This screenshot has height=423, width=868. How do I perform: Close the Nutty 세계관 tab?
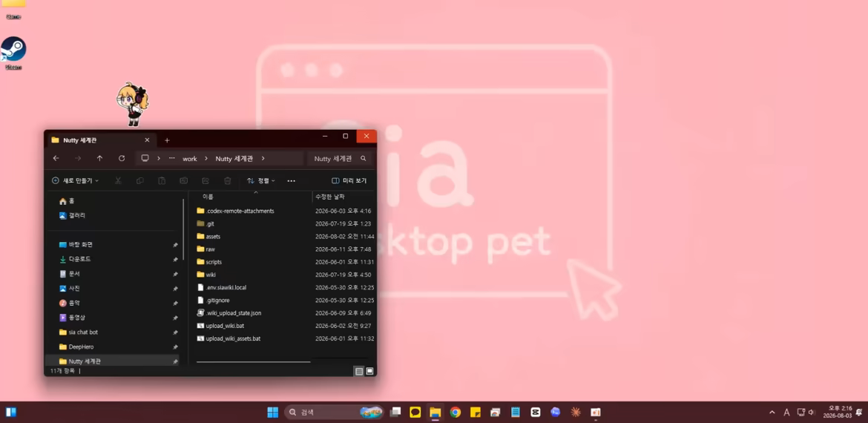pyautogui.click(x=147, y=140)
